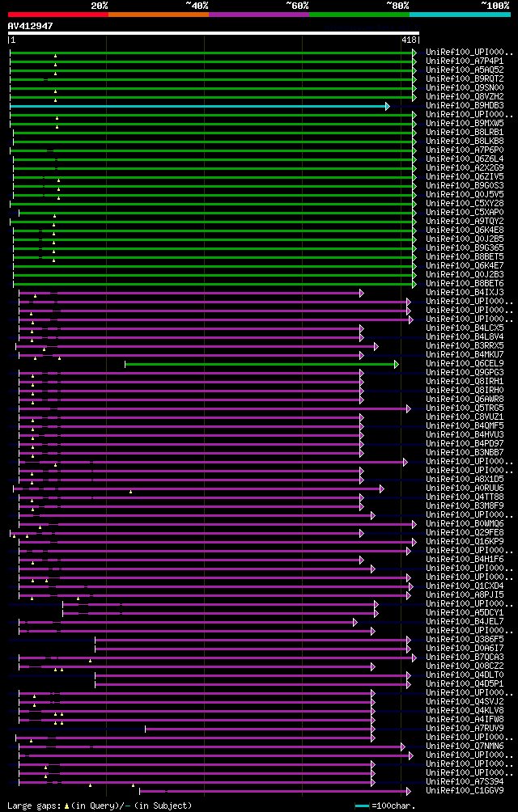Click the UniRef100_B8LRB1 label
Screen dimensions: 518x812
pos(465,132)
